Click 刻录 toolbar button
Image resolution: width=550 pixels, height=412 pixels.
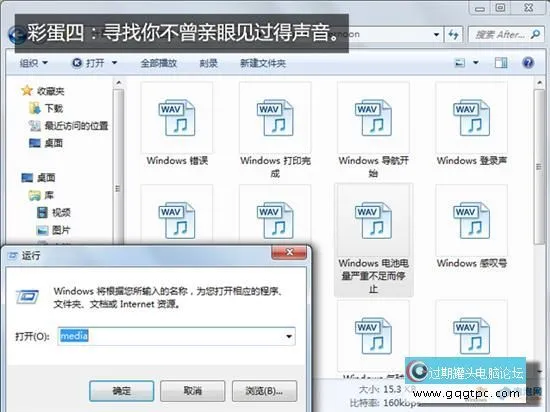(x=209, y=63)
